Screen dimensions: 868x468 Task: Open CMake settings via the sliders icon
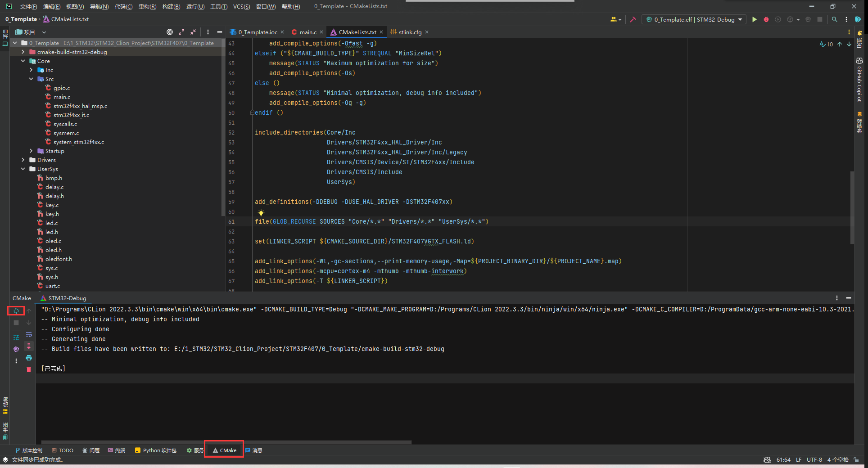[16, 337]
